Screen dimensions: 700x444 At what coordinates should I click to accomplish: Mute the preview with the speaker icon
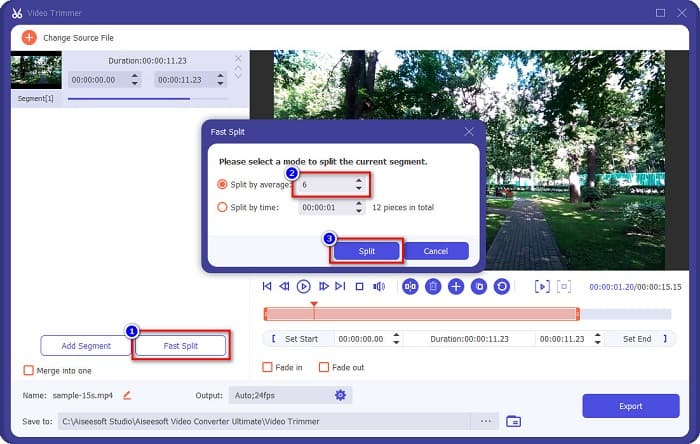(379, 286)
